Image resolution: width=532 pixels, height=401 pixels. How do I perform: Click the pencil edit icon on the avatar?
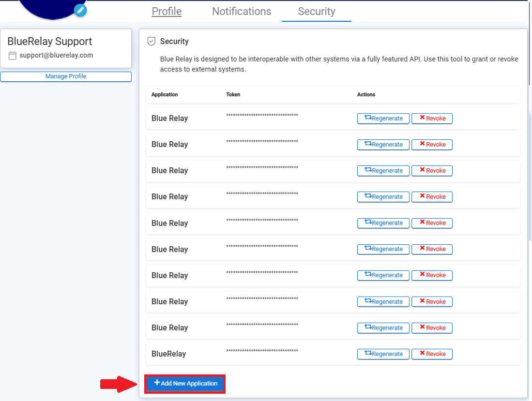coord(80,10)
